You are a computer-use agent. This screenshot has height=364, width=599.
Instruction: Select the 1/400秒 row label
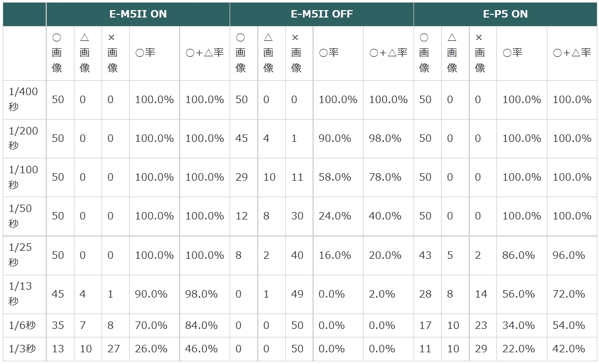[x=23, y=99]
